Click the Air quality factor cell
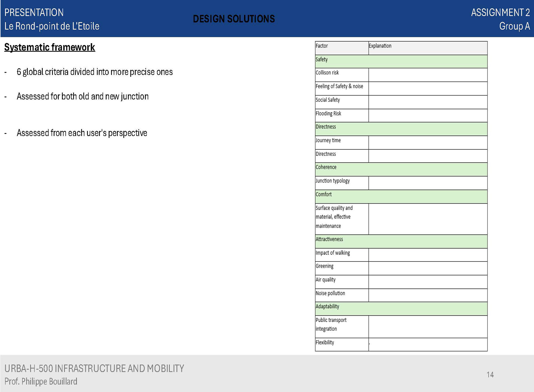 pos(342,282)
